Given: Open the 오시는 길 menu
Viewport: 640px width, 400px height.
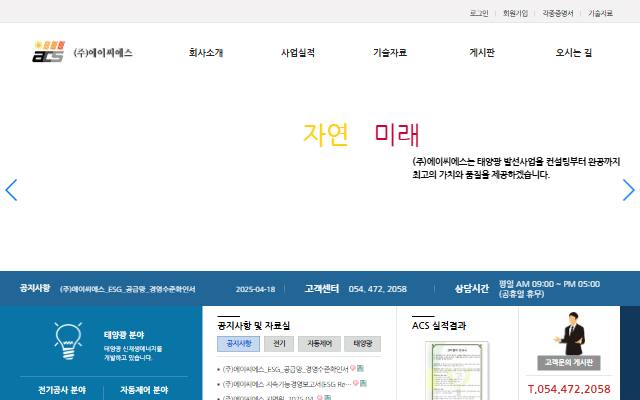Looking at the screenshot, I should pyautogui.click(x=574, y=53).
